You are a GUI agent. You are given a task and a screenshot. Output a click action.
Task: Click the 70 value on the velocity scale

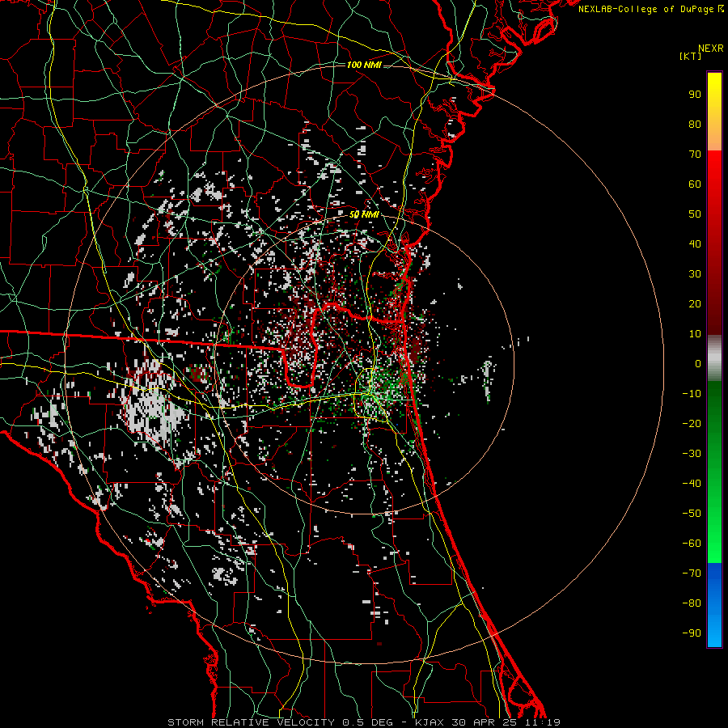tap(695, 154)
